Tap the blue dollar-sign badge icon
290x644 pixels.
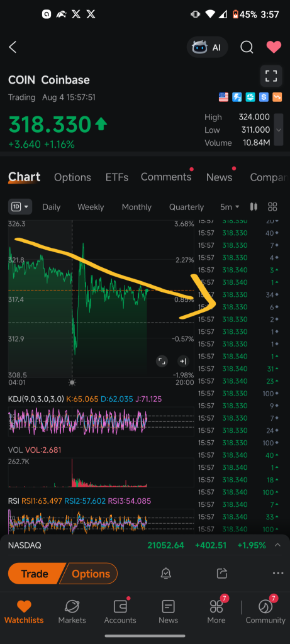click(264, 97)
